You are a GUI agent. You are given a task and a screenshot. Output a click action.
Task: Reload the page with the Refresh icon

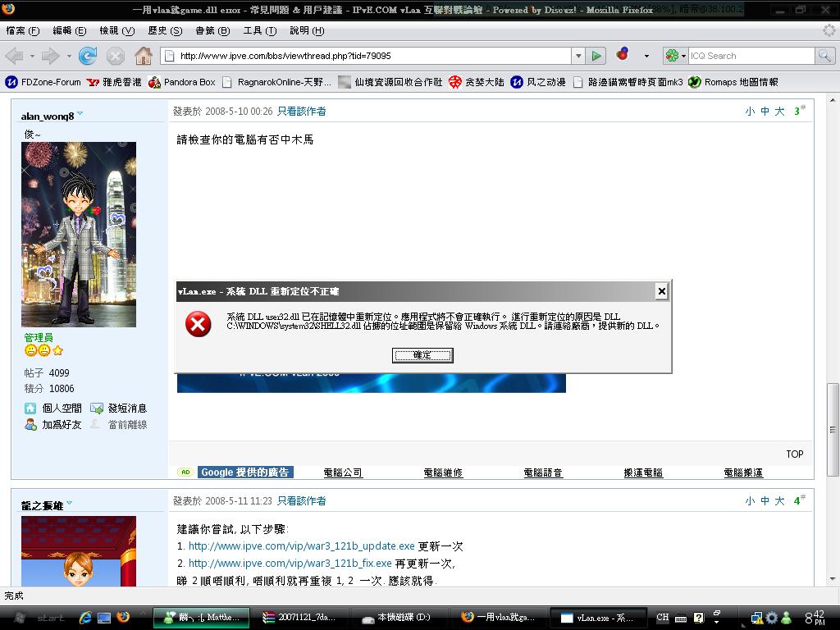[88, 56]
